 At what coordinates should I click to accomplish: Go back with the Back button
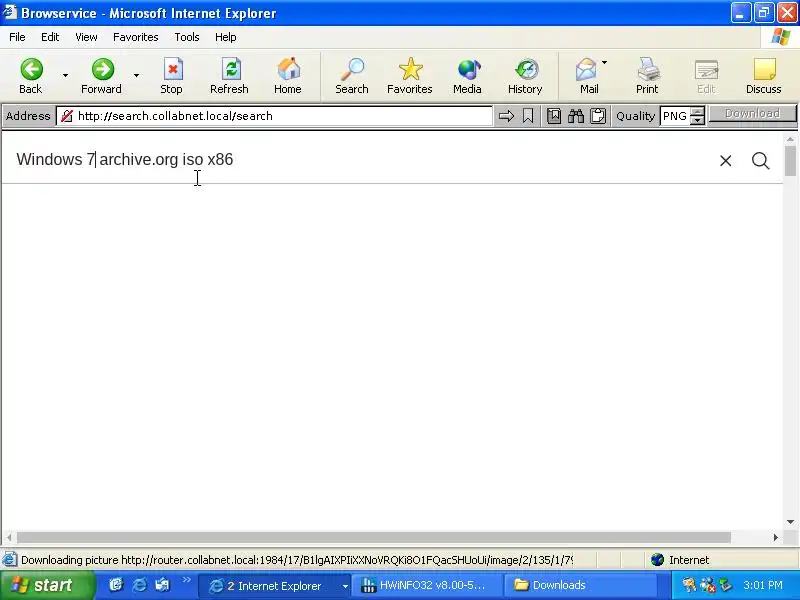31,76
